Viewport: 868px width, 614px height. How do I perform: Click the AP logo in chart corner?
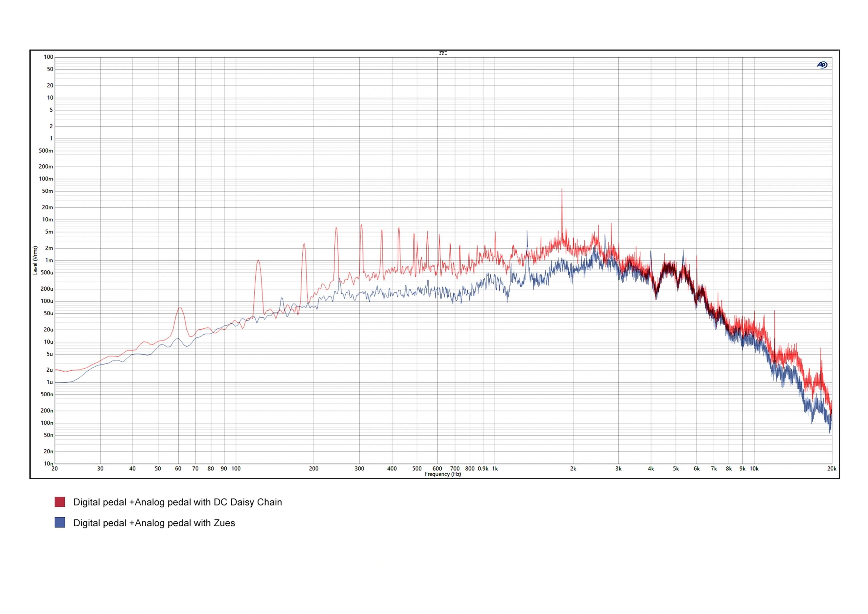[x=822, y=65]
